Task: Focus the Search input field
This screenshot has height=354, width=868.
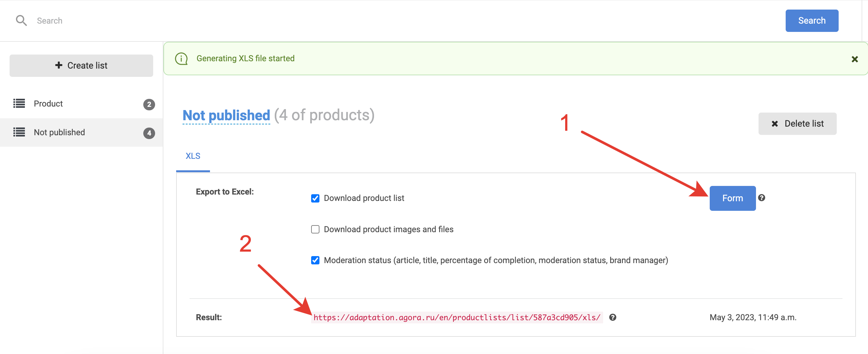Action: pyautogui.click(x=404, y=20)
